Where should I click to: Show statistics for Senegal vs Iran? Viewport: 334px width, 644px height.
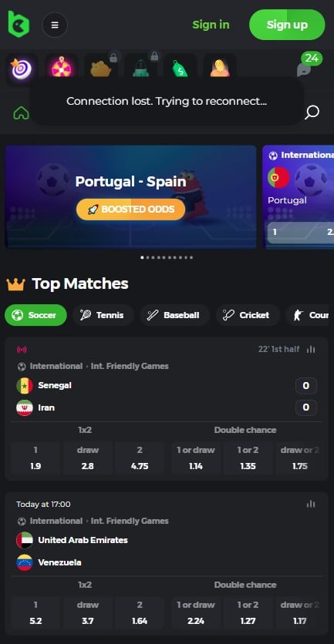click(x=311, y=350)
